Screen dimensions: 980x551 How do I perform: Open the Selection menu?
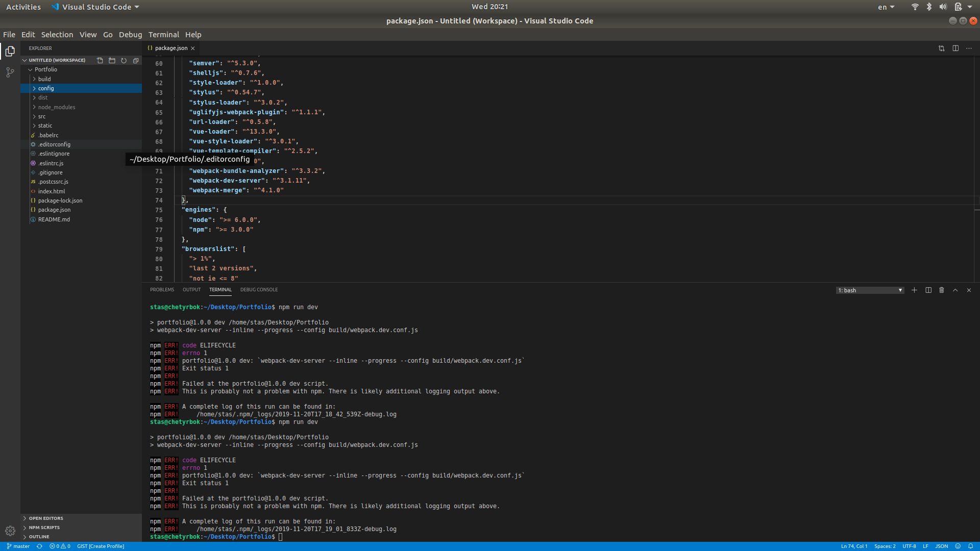click(57, 35)
